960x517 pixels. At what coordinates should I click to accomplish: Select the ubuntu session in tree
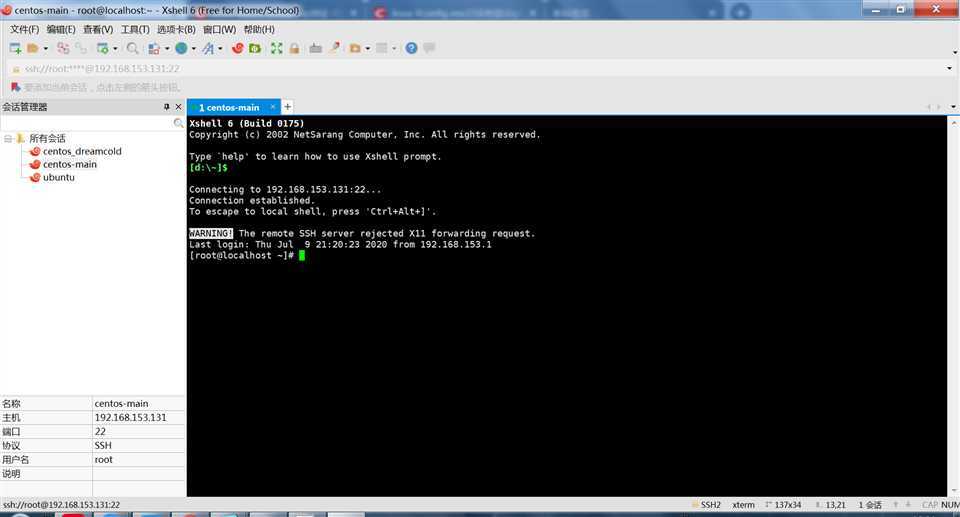click(59, 177)
